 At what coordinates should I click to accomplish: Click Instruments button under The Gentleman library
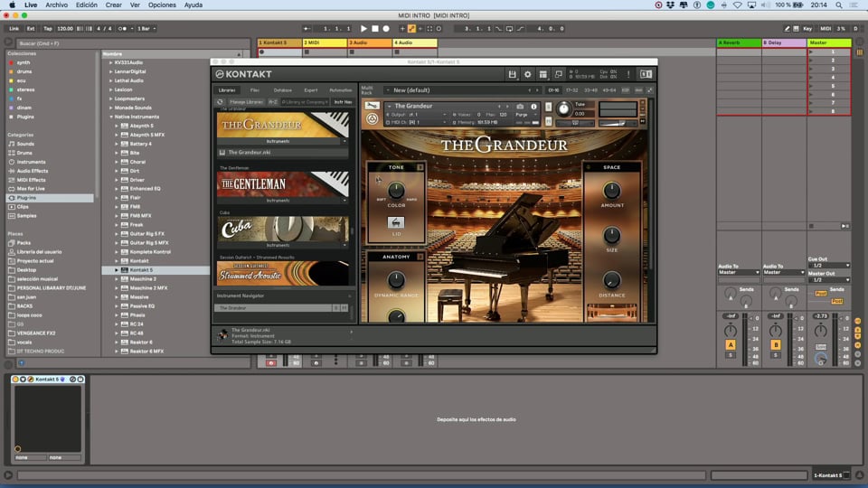[278, 201]
